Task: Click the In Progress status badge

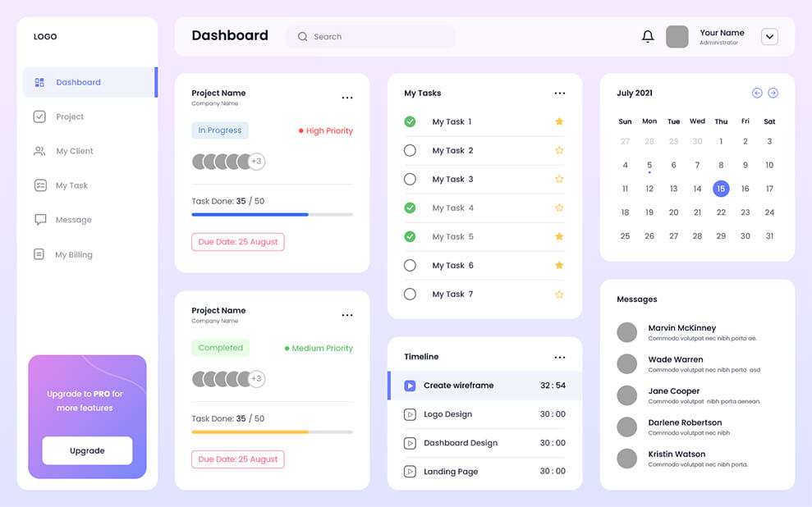Action: point(220,130)
